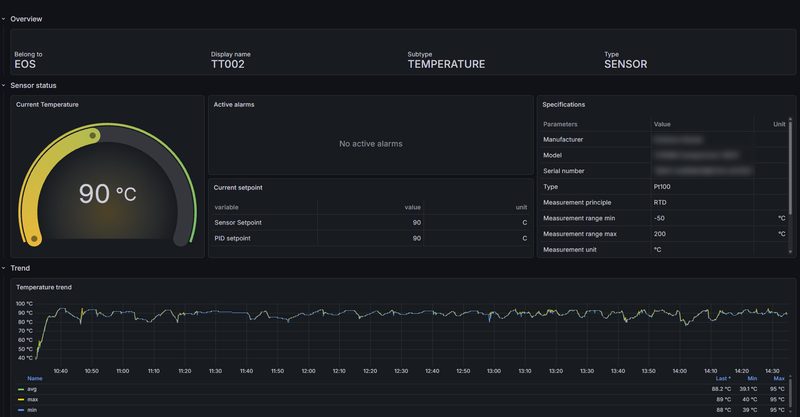Select the TEMPERATURE subtype value
This screenshot has height=417, width=800.
[446, 64]
